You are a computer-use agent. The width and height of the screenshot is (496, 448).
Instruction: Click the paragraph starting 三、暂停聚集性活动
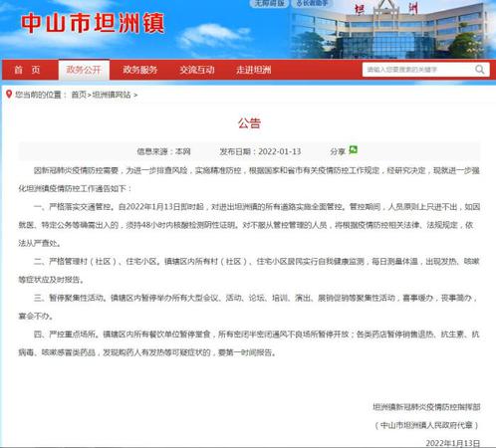pyautogui.click(x=249, y=307)
